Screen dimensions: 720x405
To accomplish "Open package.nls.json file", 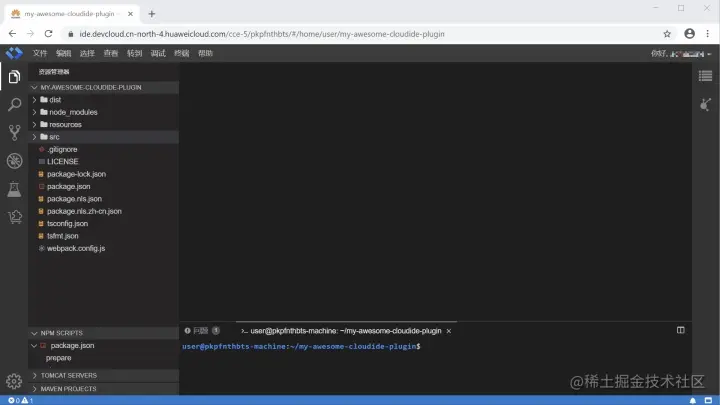I will pos(74,199).
